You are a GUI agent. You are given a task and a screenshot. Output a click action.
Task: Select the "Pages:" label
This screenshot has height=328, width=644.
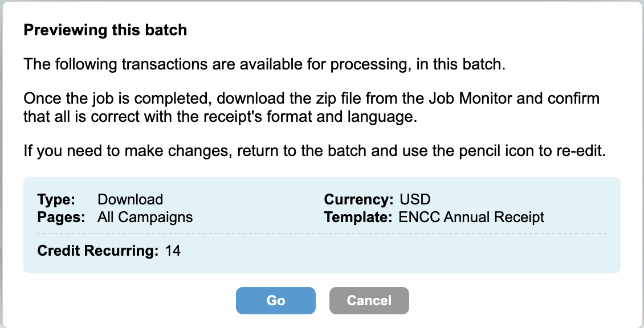[61, 217]
